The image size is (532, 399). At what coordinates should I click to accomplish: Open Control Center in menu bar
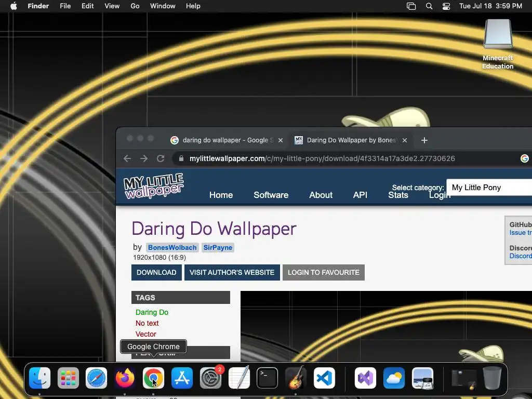coord(446,6)
